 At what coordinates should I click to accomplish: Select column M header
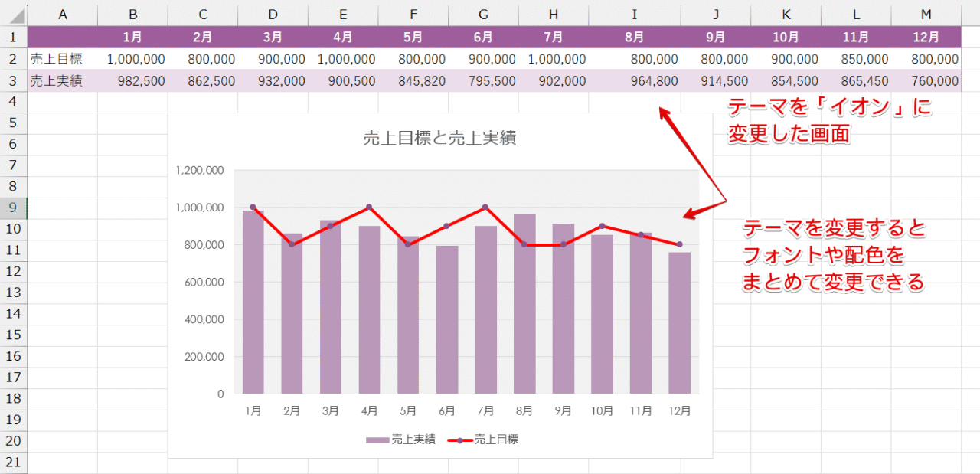tap(926, 15)
